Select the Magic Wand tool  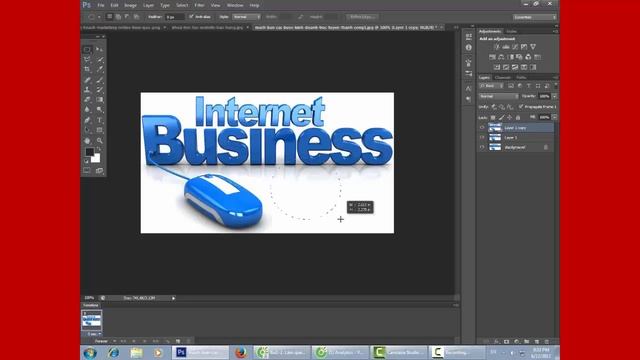click(x=99, y=60)
